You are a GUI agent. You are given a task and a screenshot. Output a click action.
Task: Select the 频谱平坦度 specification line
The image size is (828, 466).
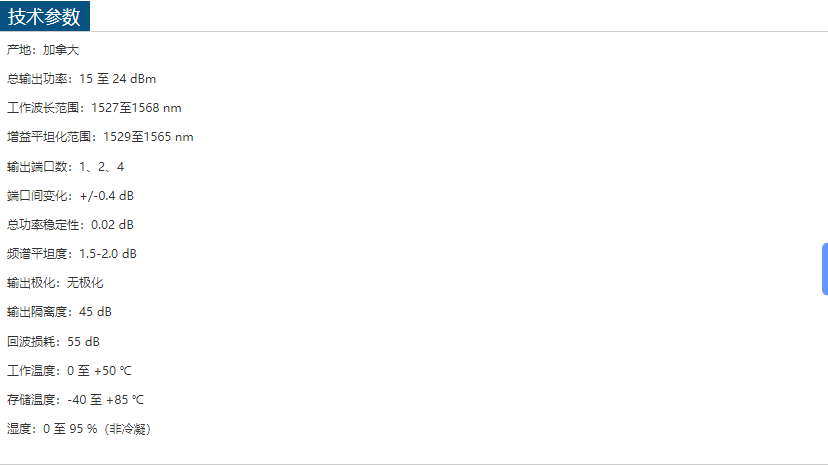pyautogui.click(x=72, y=254)
